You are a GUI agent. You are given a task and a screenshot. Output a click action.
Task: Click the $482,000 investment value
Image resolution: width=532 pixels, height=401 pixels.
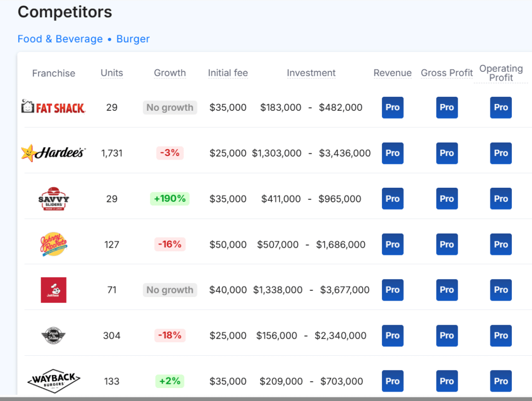tap(341, 107)
